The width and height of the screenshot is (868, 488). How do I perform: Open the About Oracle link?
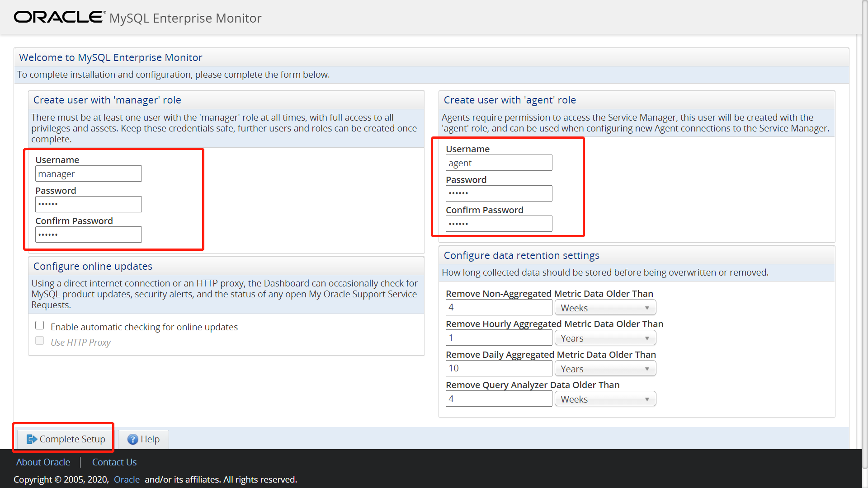pyautogui.click(x=43, y=462)
